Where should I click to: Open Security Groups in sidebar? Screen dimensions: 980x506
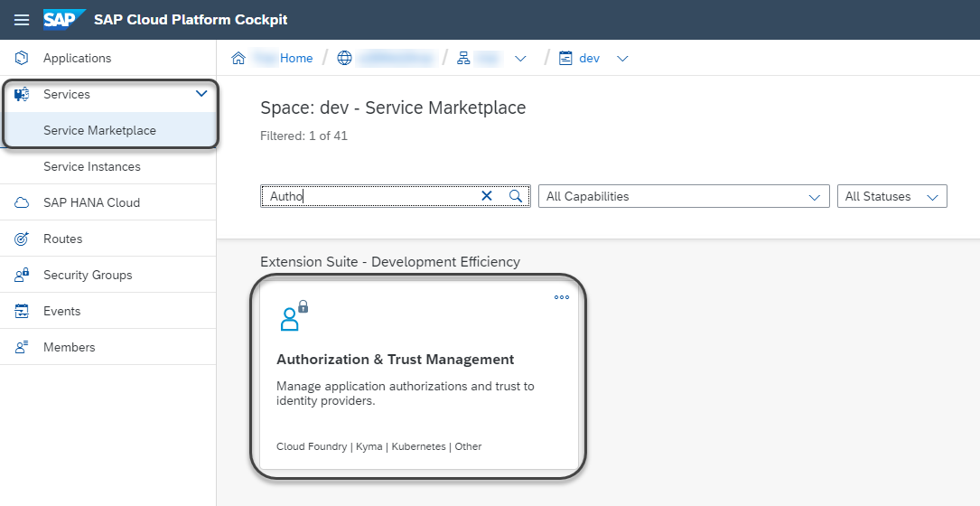[x=108, y=276]
